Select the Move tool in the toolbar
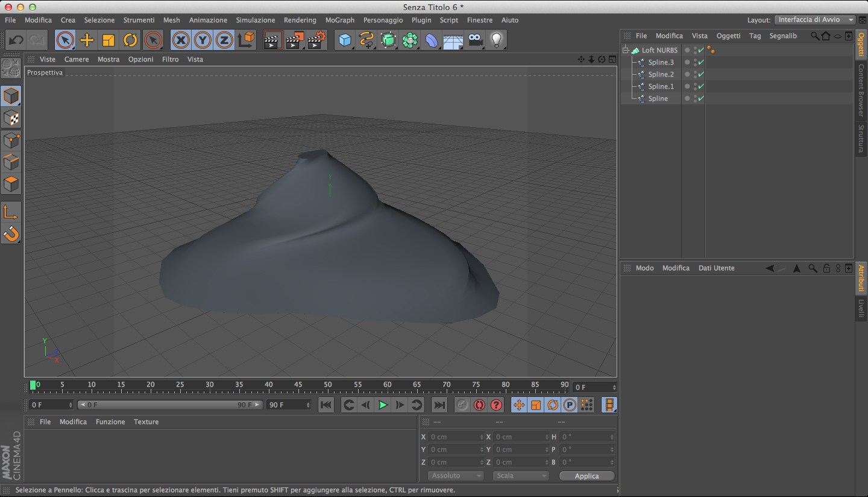868x497 pixels. click(87, 40)
